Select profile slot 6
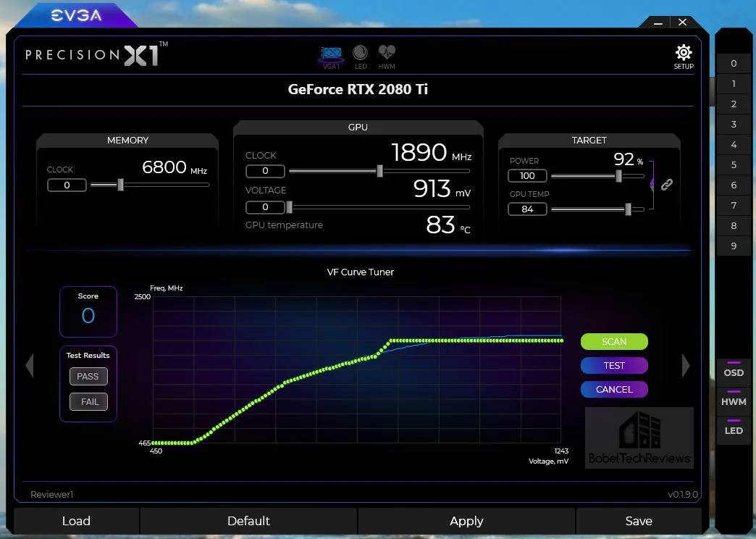The image size is (756, 539). tap(734, 185)
